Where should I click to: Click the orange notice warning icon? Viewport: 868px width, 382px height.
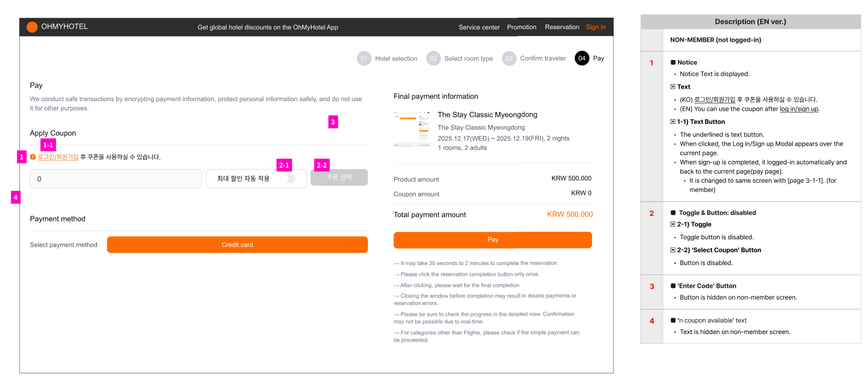[33, 156]
